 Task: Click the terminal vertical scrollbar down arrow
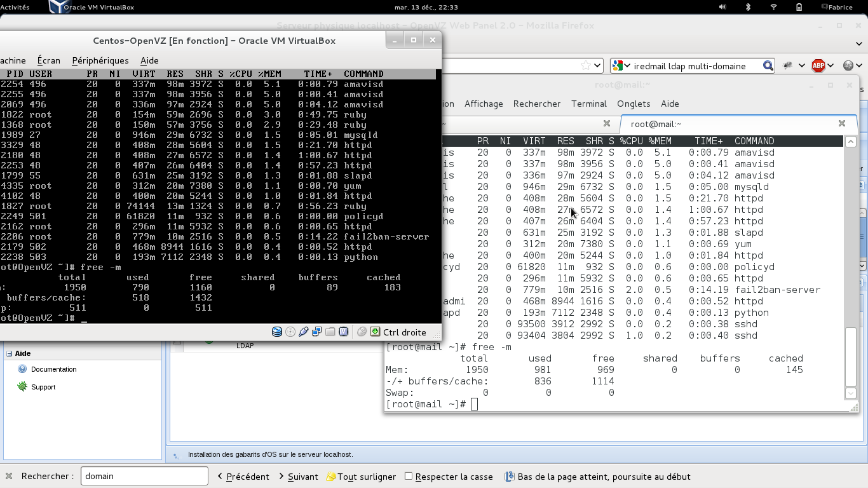851,393
